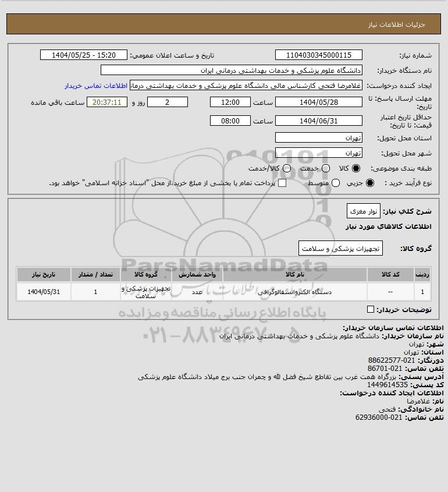Click the تعداد / مقدار column header
The width and height of the screenshot is (448, 492).
[95, 274]
